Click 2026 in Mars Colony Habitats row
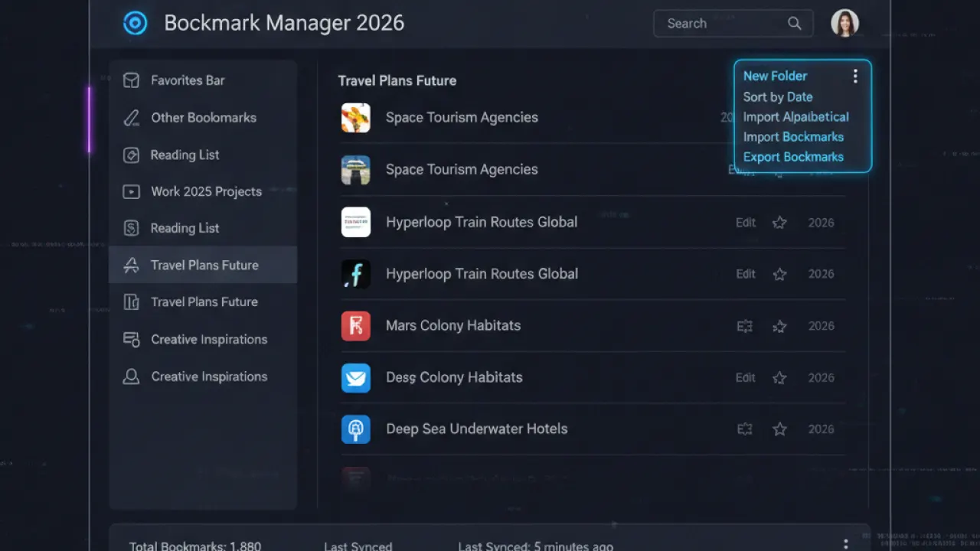 pyautogui.click(x=822, y=326)
